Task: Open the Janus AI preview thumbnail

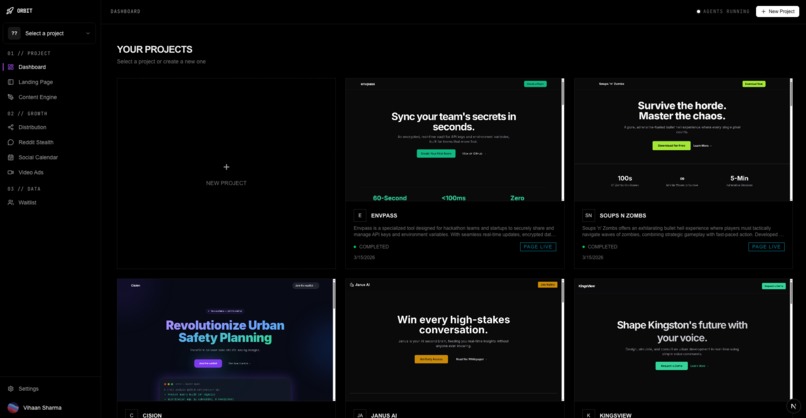Action: coord(454,340)
